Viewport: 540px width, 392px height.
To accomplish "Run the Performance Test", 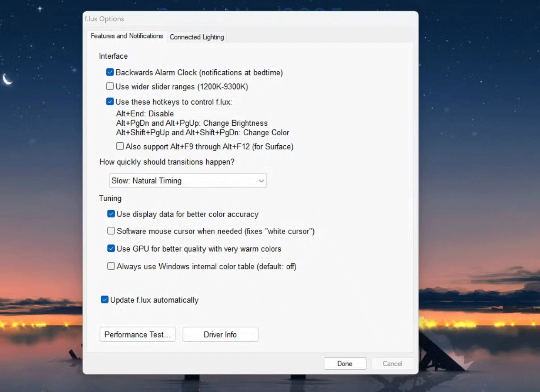I will pyautogui.click(x=137, y=335).
